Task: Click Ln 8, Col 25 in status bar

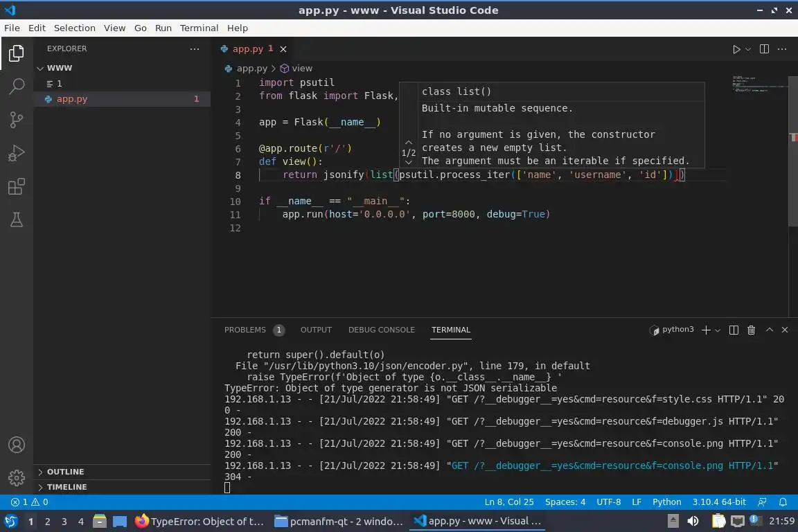Action: pyautogui.click(x=509, y=502)
